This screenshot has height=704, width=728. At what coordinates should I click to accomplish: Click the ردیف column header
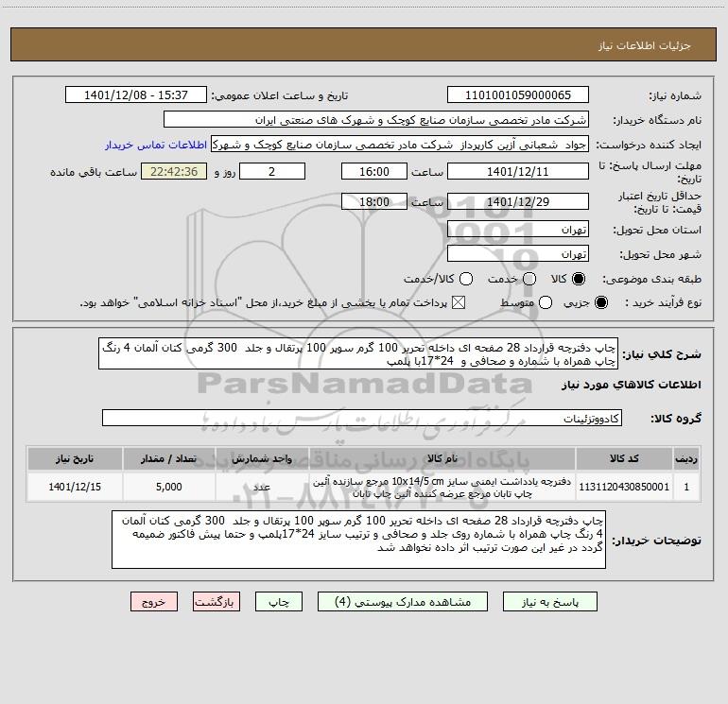686,459
